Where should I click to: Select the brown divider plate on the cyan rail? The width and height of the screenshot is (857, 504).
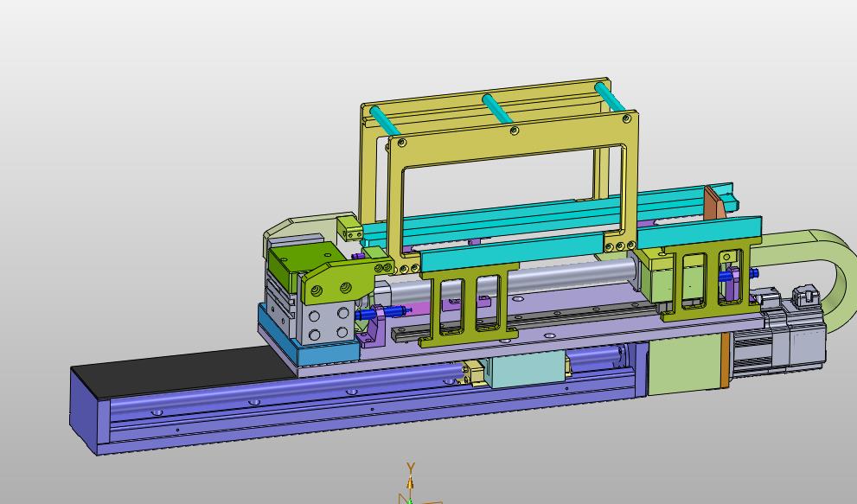click(x=714, y=204)
